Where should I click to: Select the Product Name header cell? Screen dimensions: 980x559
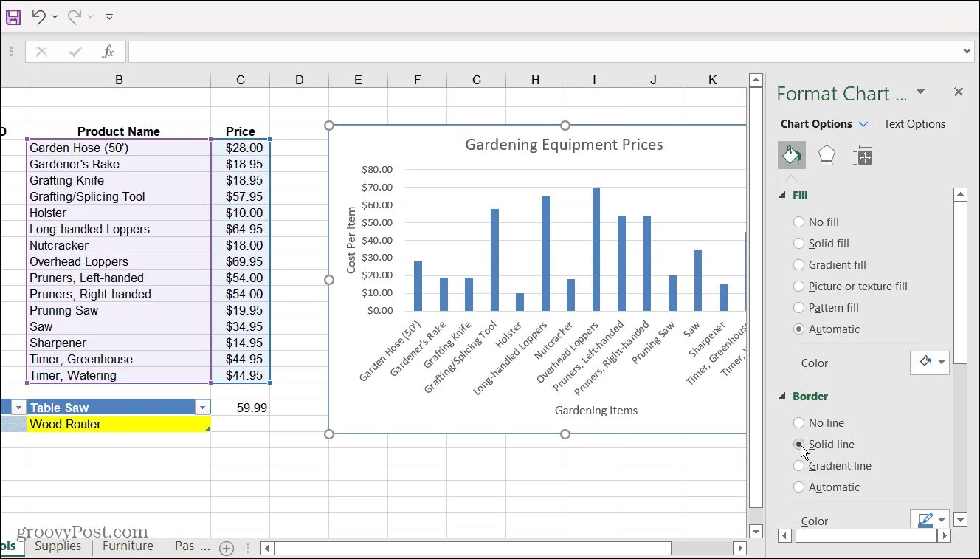point(119,131)
